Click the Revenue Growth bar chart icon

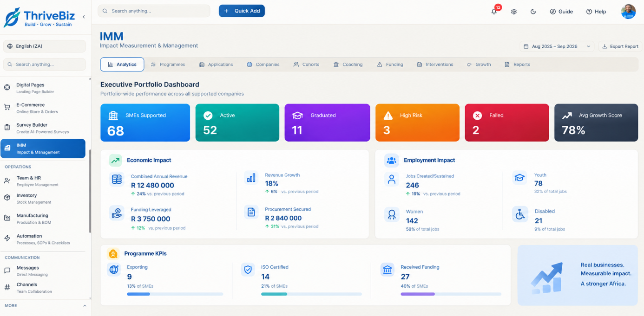point(251,178)
